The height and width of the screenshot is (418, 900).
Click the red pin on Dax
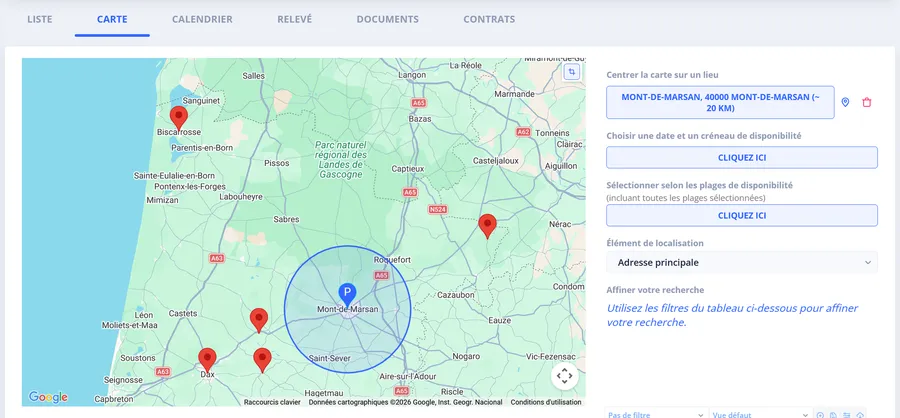click(x=207, y=359)
